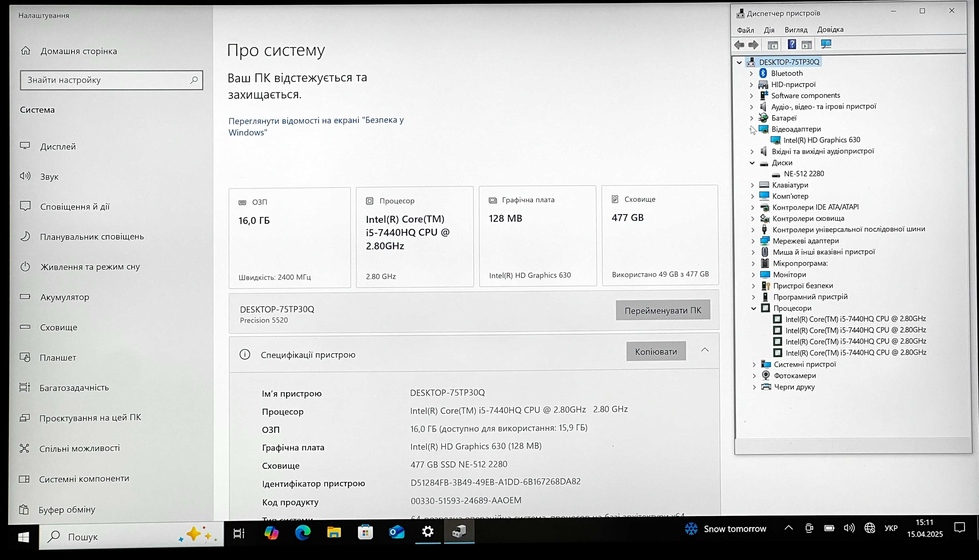Open Буфер обміну settings page

[x=66, y=510]
